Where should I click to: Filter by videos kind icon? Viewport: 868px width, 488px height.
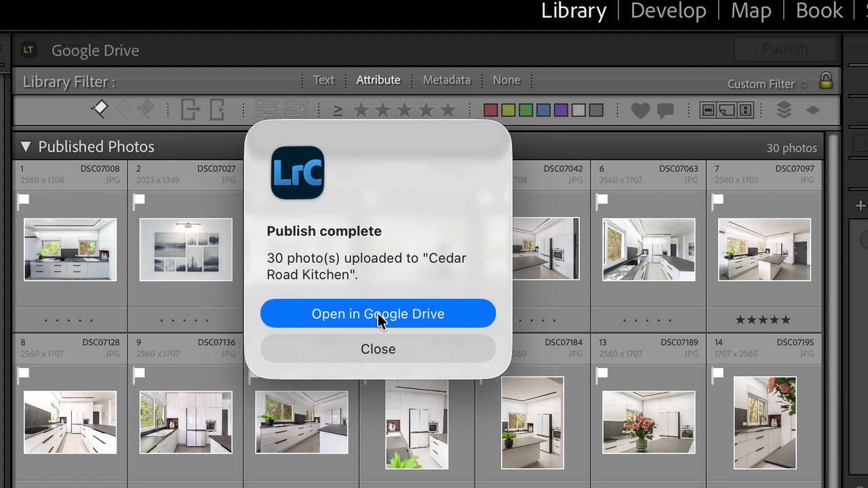click(x=745, y=110)
